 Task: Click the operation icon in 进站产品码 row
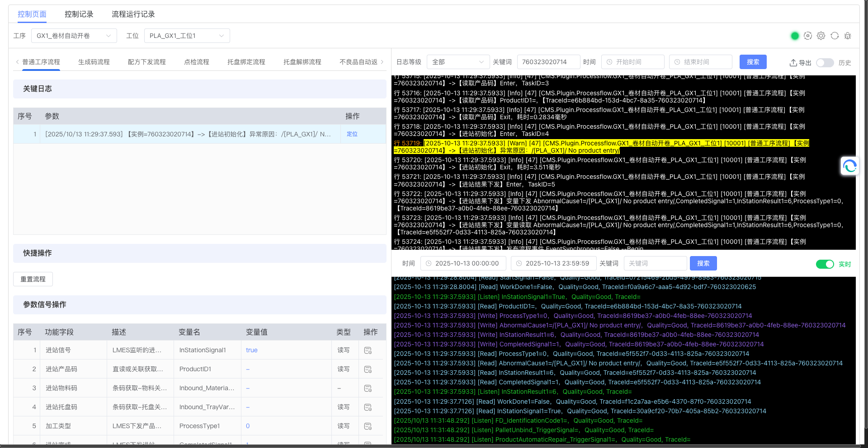coord(368,369)
